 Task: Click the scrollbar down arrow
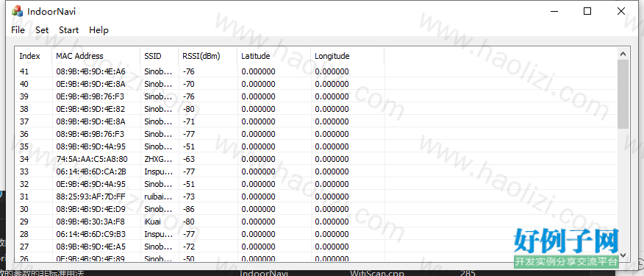623,255
